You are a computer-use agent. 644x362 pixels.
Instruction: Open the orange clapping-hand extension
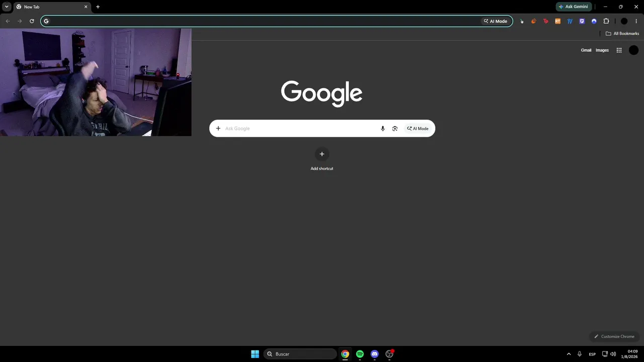[x=533, y=21]
